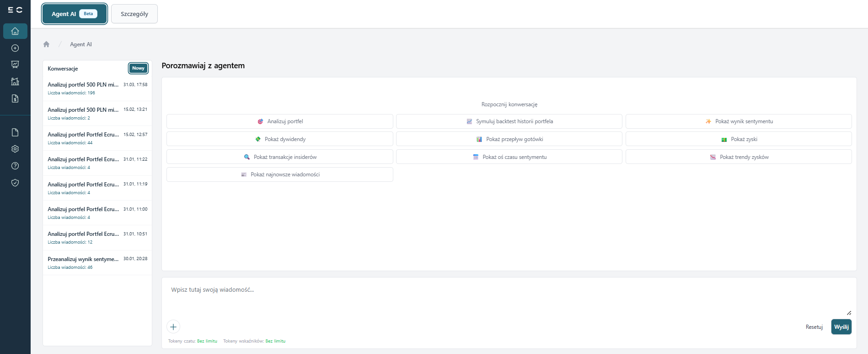Click the Pokaż transakcje insiderów suggestion

pos(280,157)
